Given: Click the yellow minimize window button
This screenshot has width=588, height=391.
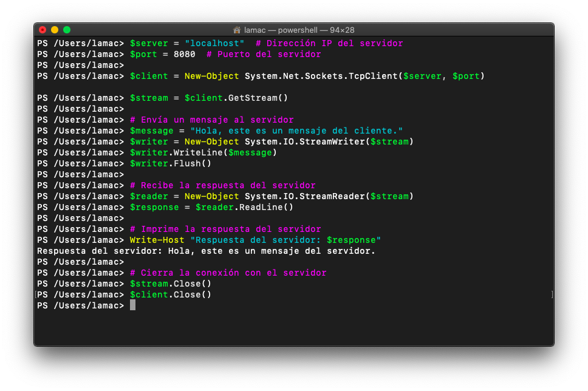Looking at the screenshot, I should tap(55, 30).
